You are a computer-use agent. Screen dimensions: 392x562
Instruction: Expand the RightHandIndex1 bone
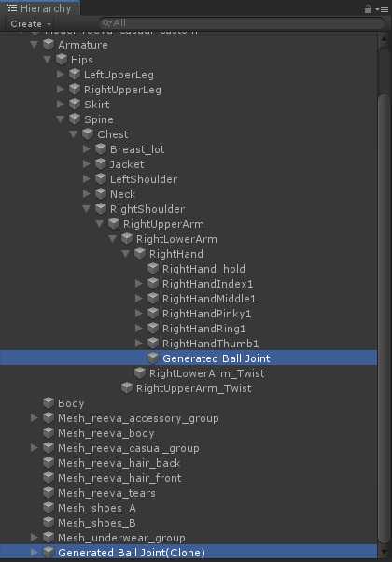point(139,284)
